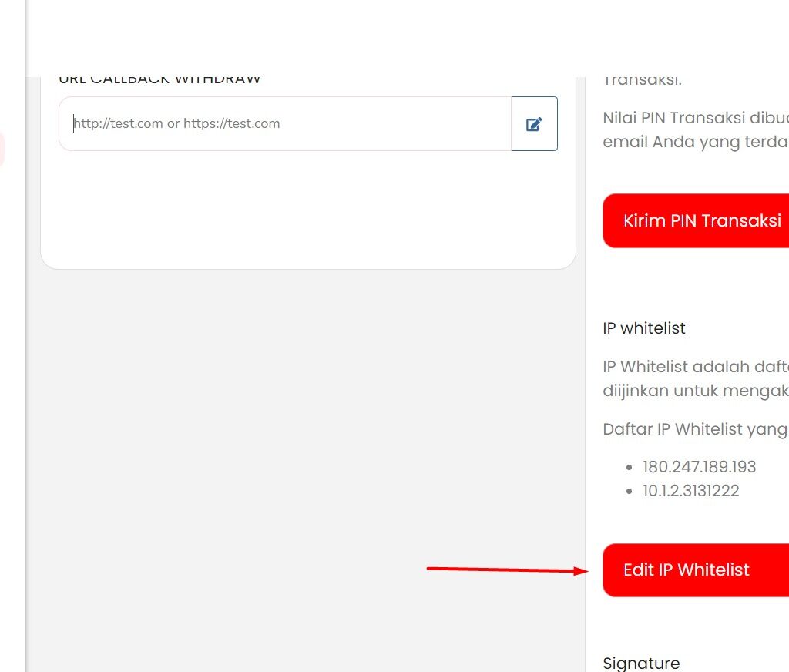Select the IP address 180.247.189.193

click(700, 466)
